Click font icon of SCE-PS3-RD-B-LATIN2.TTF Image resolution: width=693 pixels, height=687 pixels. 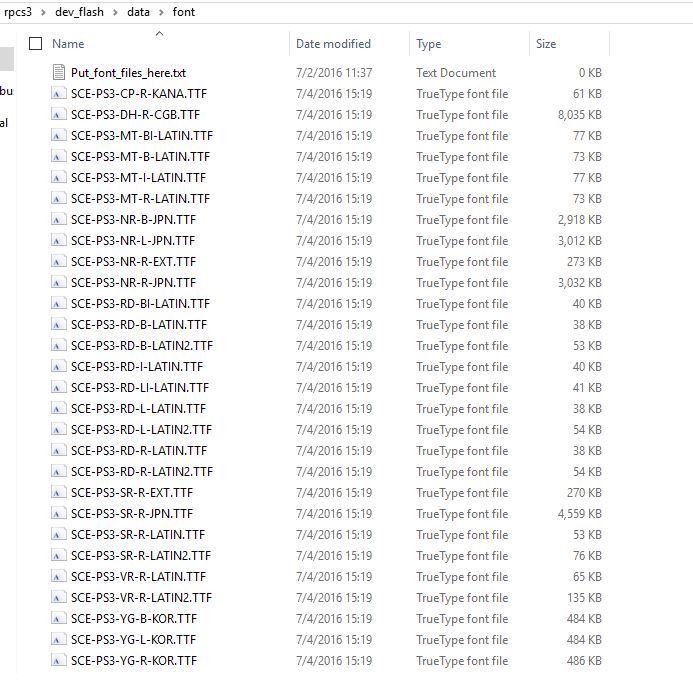click(x=58, y=346)
